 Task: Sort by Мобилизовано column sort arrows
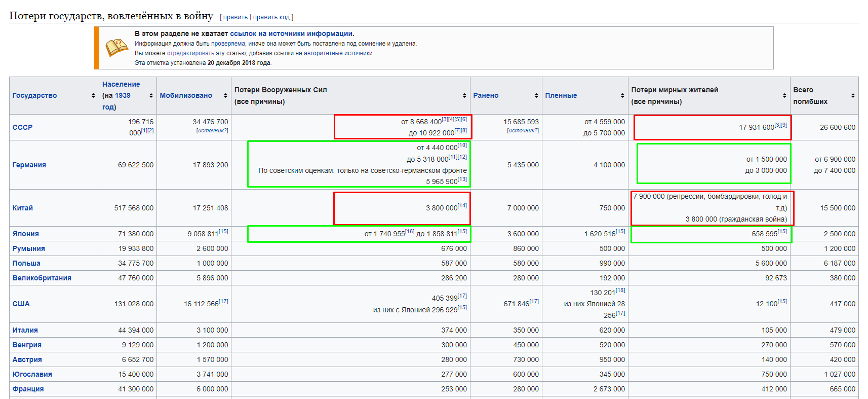pyautogui.click(x=225, y=96)
